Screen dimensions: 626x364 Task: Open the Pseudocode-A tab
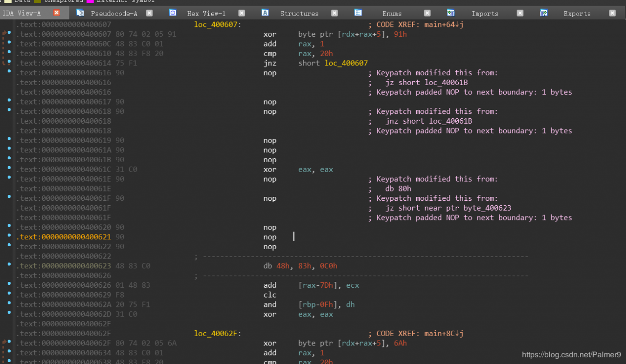pyautogui.click(x=114, y=13)
